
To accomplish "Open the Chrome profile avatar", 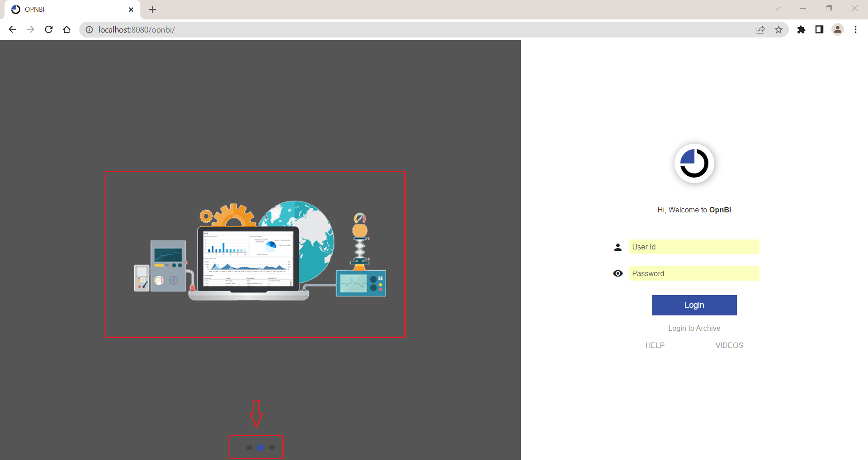I will tap(838, 29).
